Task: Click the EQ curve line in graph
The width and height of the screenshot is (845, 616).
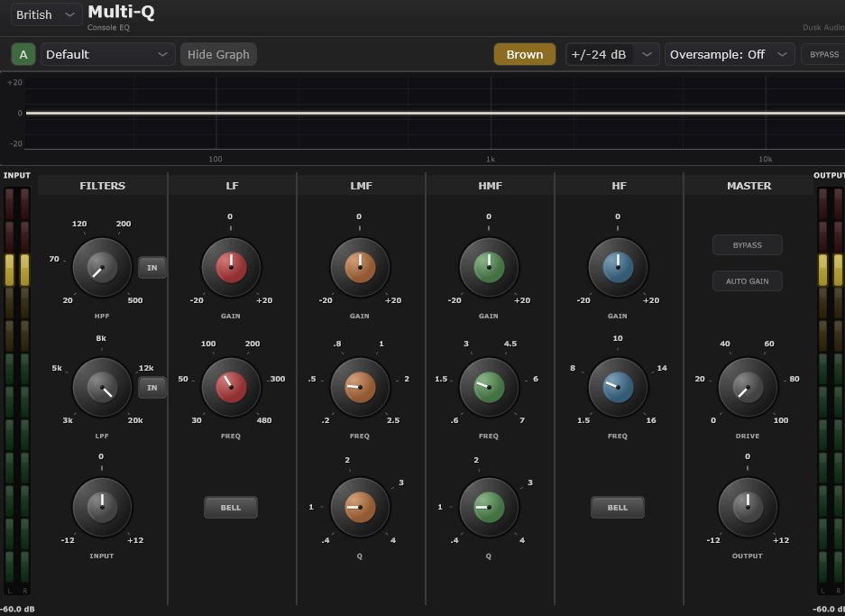Action: (x=436, y=113)
